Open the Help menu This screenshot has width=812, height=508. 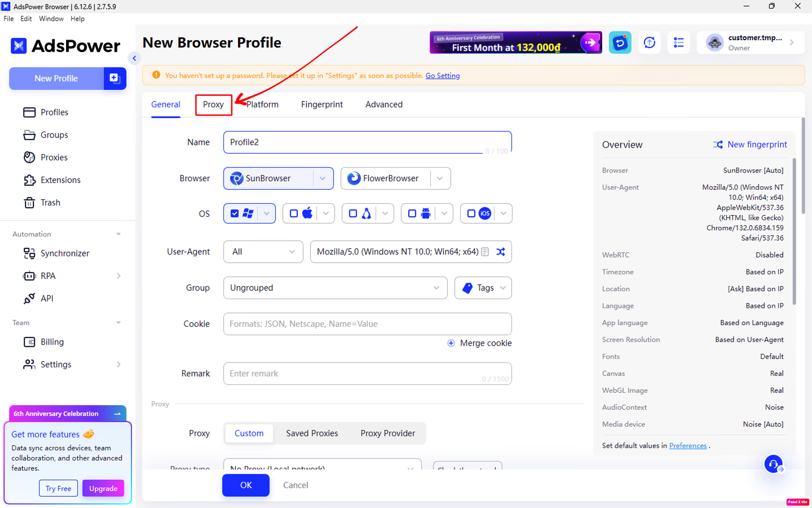click(78, 19)
